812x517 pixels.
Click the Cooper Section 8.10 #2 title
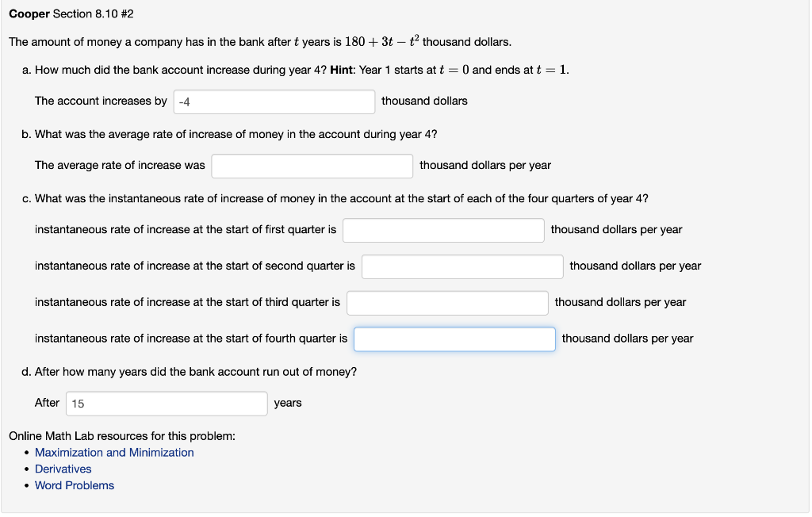tap(74, 14)
